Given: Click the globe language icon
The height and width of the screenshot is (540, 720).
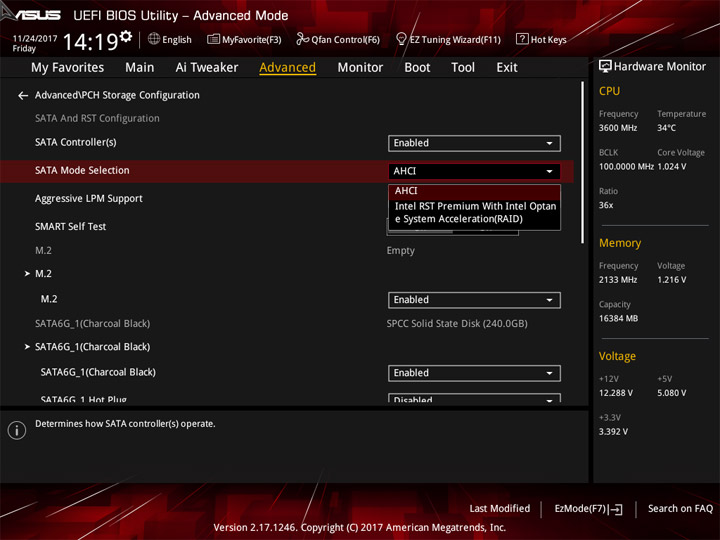Looking at the screenshot, I should click(154, 39).
